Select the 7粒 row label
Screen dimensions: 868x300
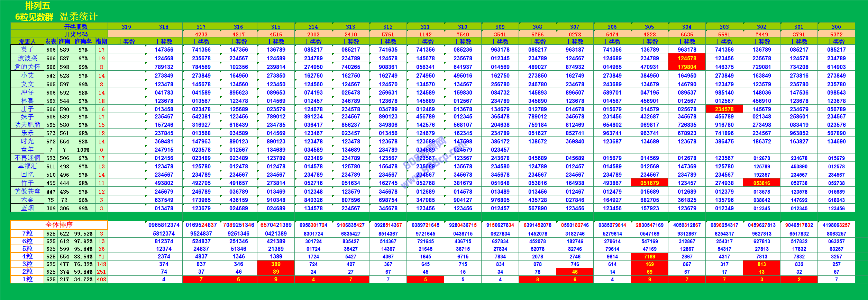(x=27, y=233)
